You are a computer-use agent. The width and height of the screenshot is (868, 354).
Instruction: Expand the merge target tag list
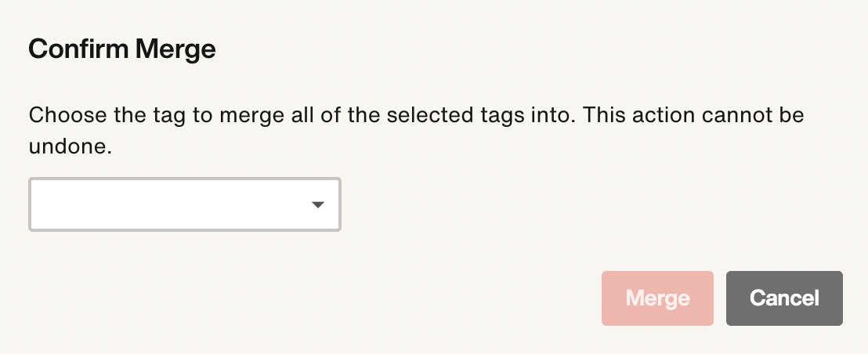point(185,204)
